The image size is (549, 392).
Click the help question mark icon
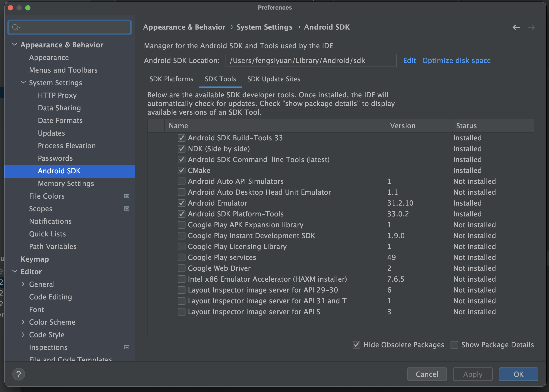point(19,374)
